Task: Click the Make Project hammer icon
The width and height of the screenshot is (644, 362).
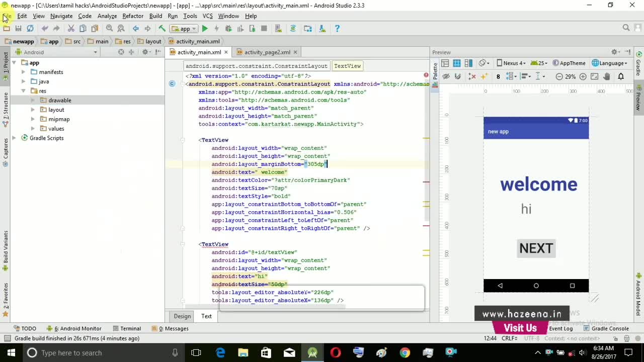Action: [162, 29]
